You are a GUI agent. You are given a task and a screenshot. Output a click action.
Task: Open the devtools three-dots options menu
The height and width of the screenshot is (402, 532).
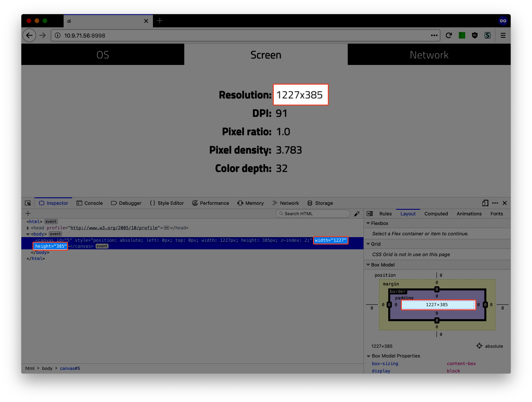pos(495,203)
